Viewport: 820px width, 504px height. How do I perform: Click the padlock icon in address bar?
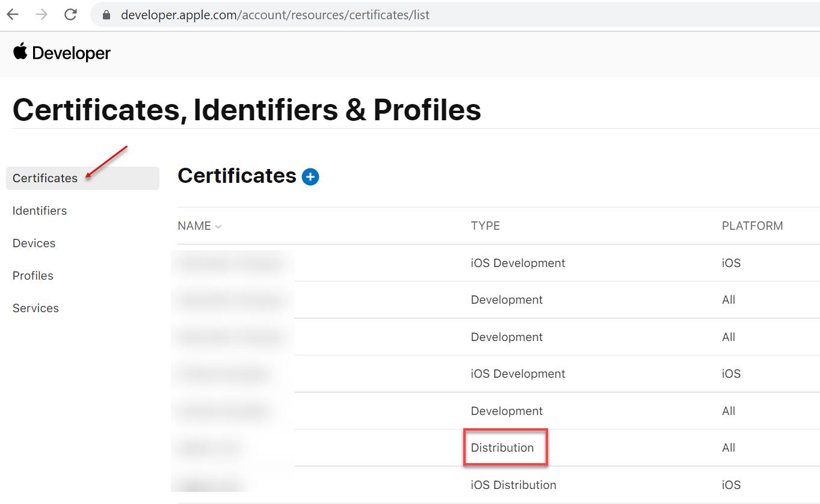107,15
